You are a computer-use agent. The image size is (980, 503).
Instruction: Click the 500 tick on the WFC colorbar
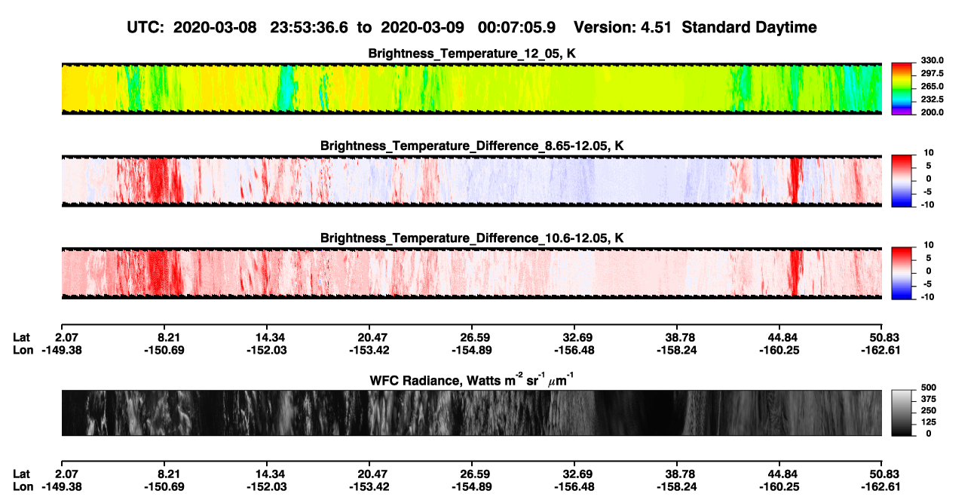coord(928,387)
